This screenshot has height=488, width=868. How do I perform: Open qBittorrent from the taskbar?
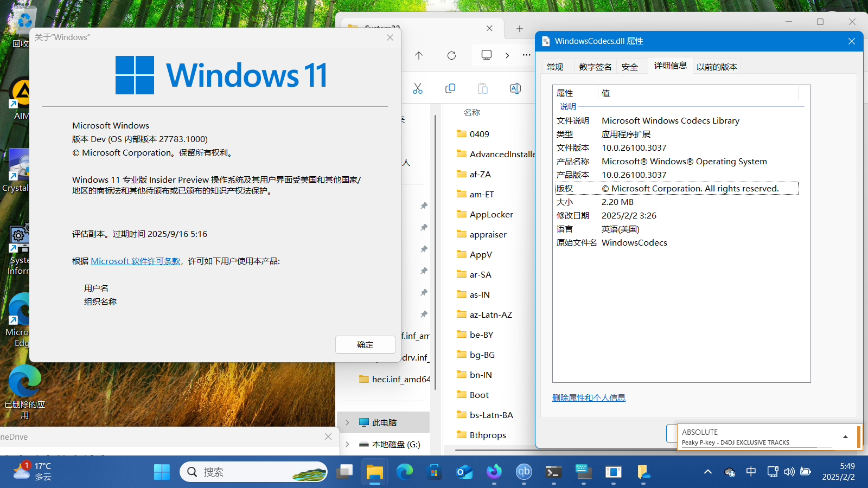[524, 472]
